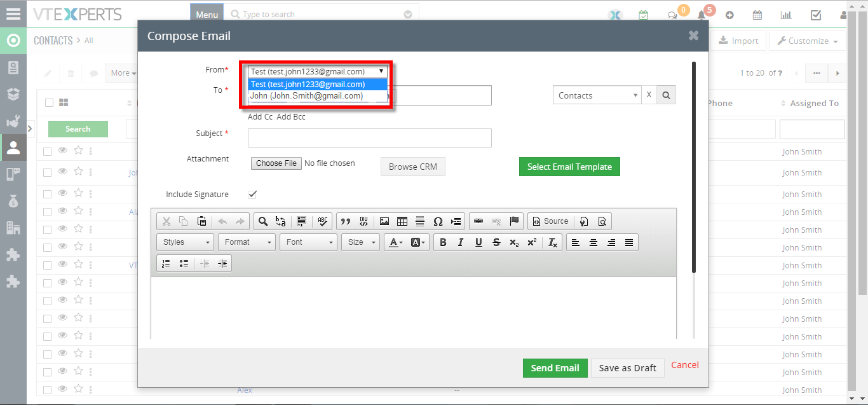Run Spell Check from the editor toolbar
Image resolution: width=868 pixels, height=405 pixels.
323,221
